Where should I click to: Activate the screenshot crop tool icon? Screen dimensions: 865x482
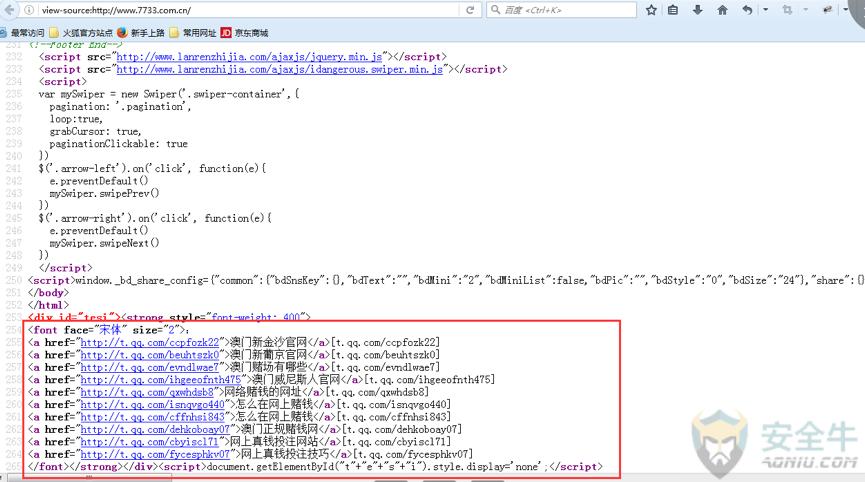(x=787, y=10)
